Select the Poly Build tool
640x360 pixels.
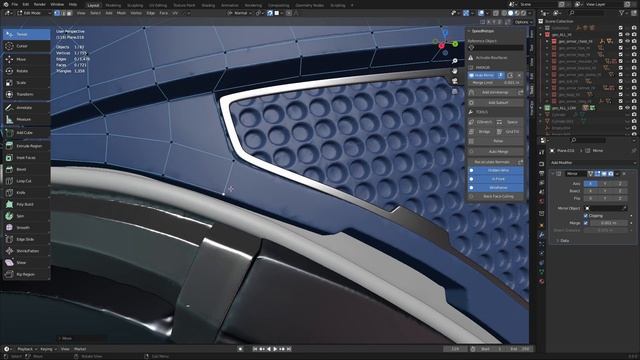27,204
